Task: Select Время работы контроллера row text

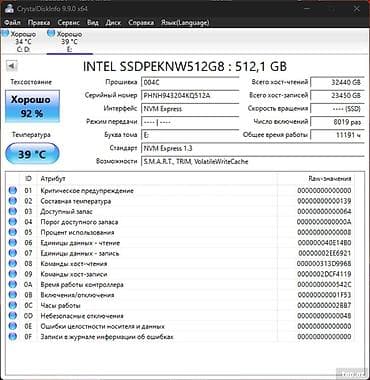Action: click(x=82, y=285)
